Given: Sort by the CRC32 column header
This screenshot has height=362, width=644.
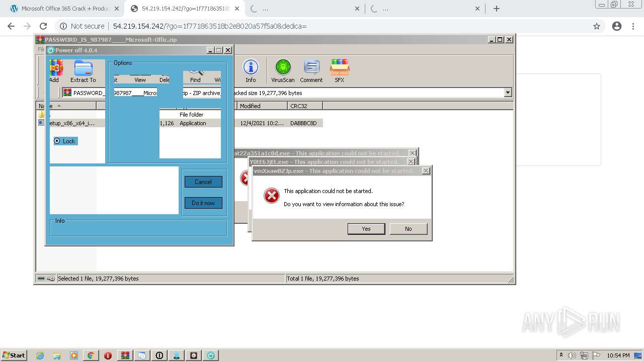Looking at the screenshot, I should [305, 106].
